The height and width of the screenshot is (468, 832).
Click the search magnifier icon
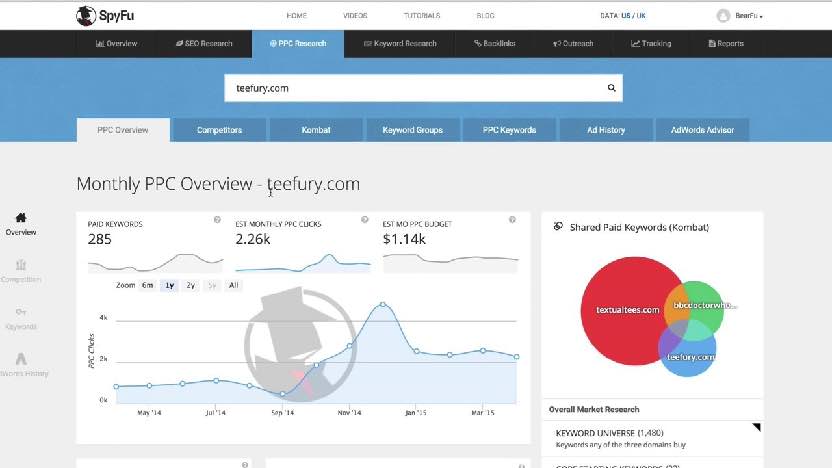point(611,88)
